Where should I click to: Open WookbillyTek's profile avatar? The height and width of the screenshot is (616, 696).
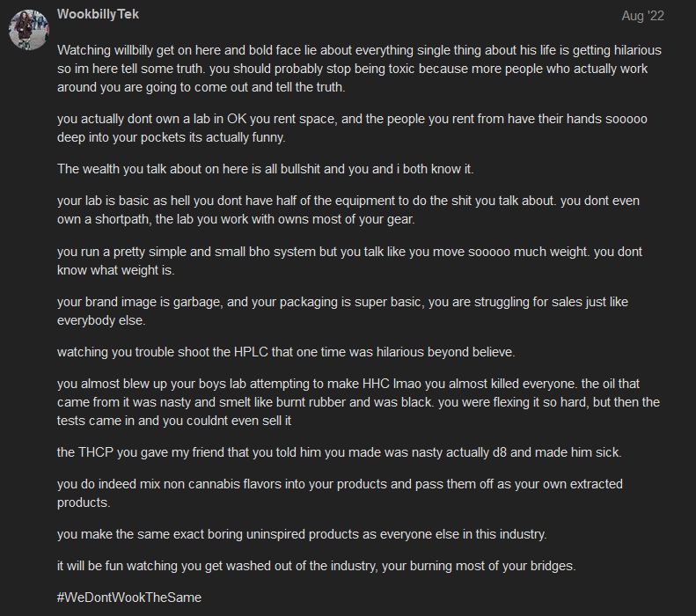click(29, 30)
